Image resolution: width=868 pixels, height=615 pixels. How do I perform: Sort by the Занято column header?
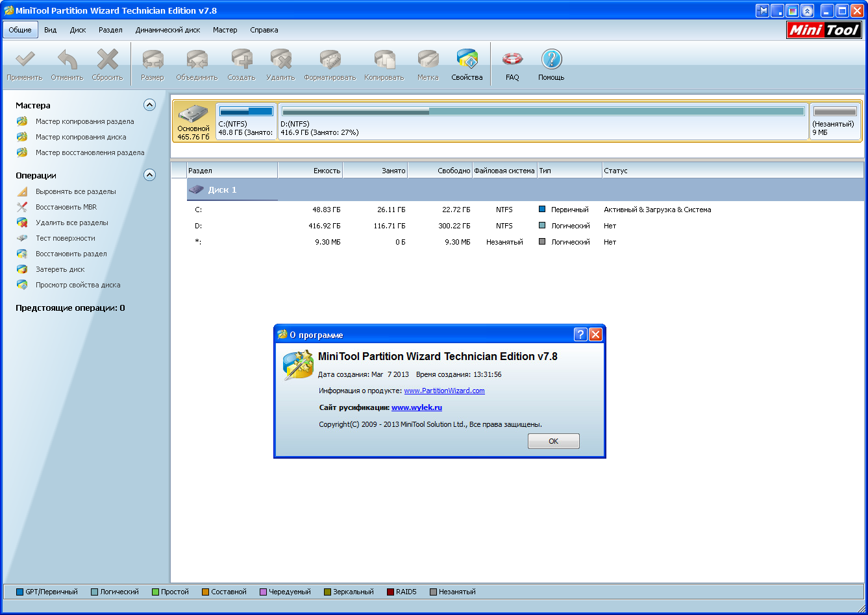(x=375, y=171)
